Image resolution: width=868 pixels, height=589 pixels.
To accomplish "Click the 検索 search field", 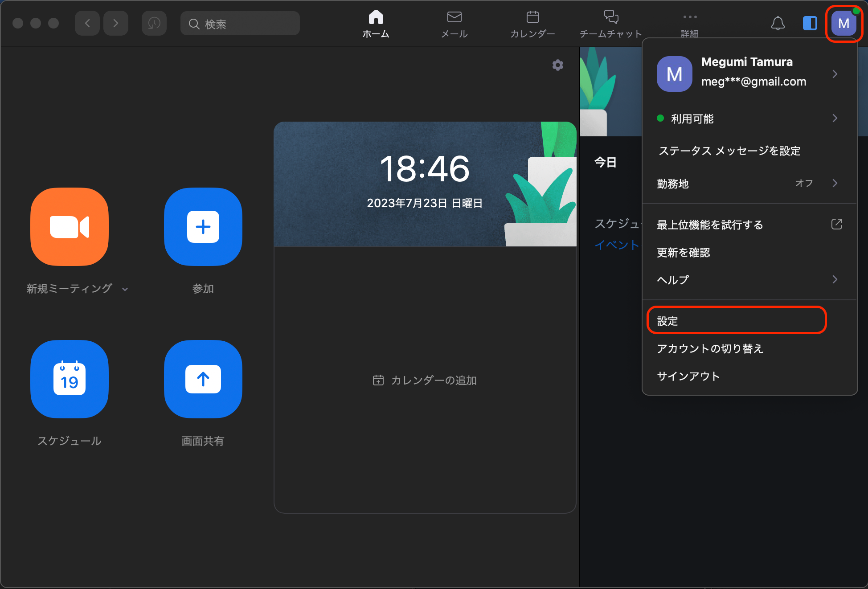I will [x=241, y=24].
